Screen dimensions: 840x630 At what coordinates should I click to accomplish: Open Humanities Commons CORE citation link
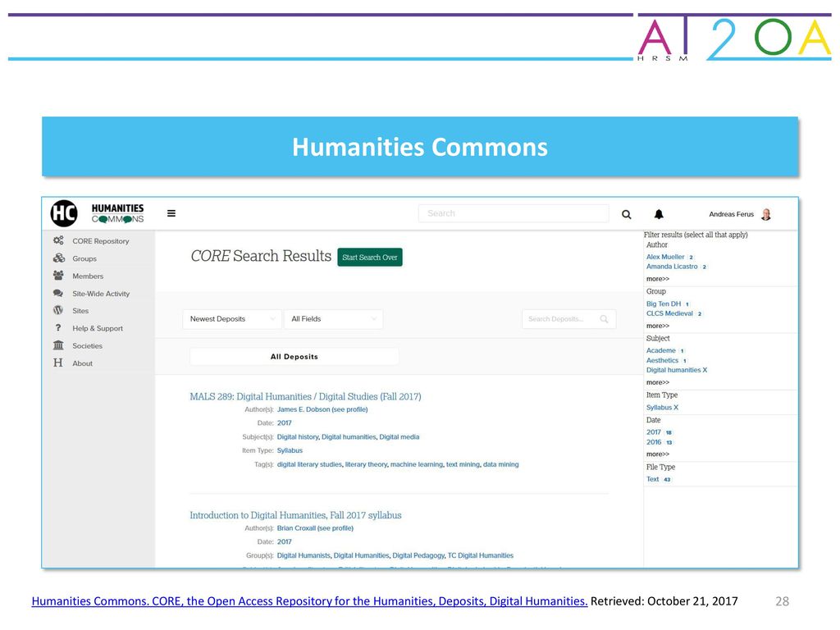(x=309, y=601)
